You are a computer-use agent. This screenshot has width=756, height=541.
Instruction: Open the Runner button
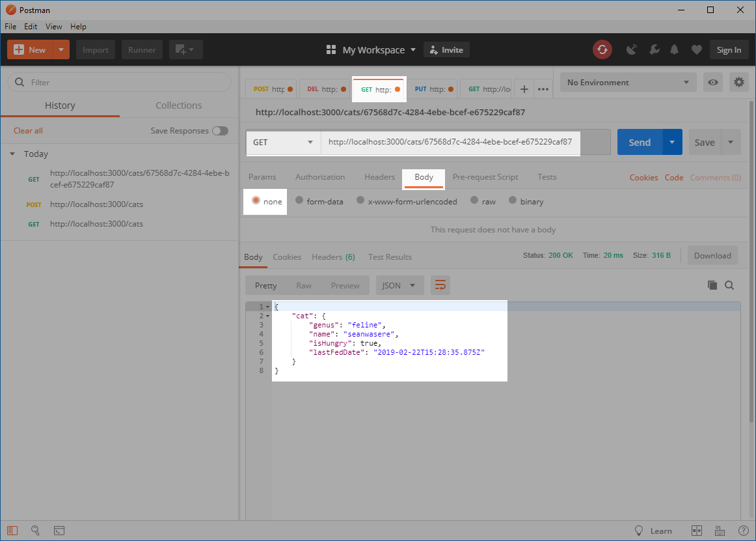pos(142,49)
